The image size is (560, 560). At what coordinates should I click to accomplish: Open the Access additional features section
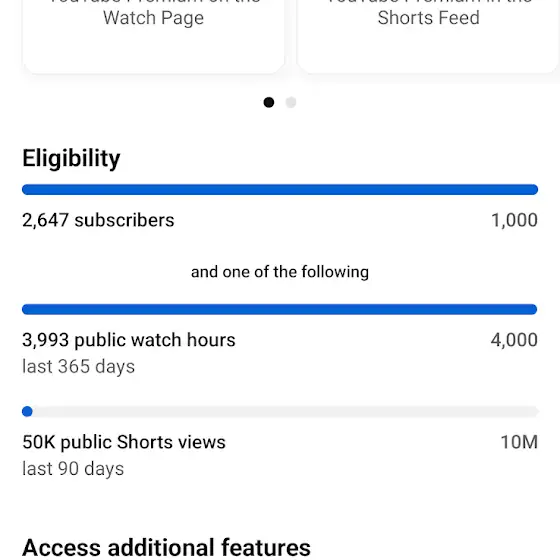pos(166,548)
